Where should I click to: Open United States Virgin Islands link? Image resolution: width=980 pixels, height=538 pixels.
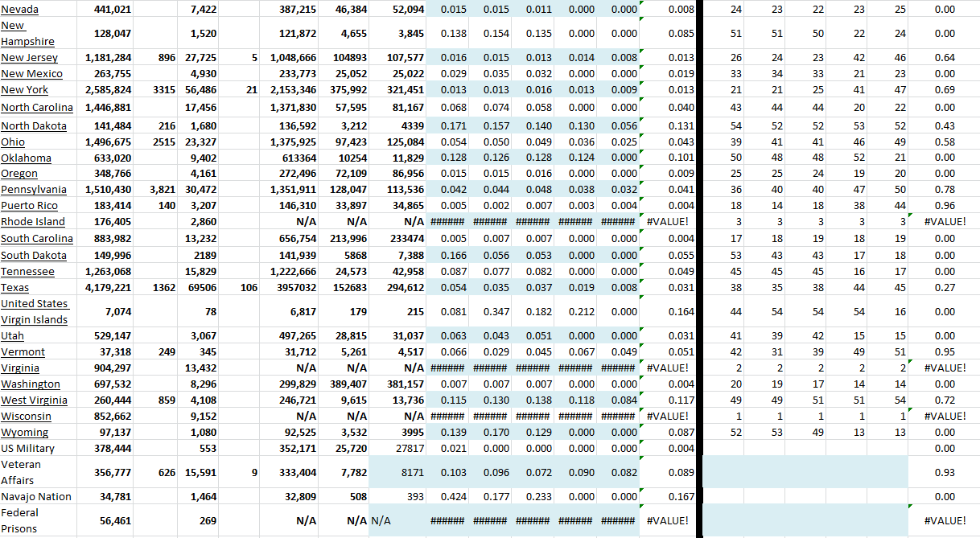pos(35,311)
